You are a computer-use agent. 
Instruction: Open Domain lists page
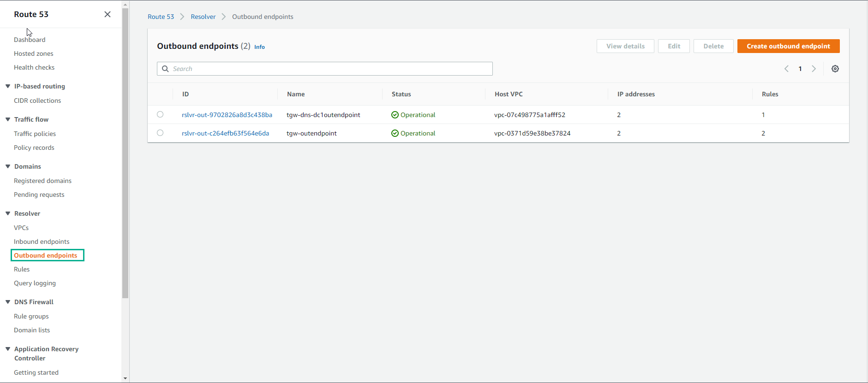(32, 330)
